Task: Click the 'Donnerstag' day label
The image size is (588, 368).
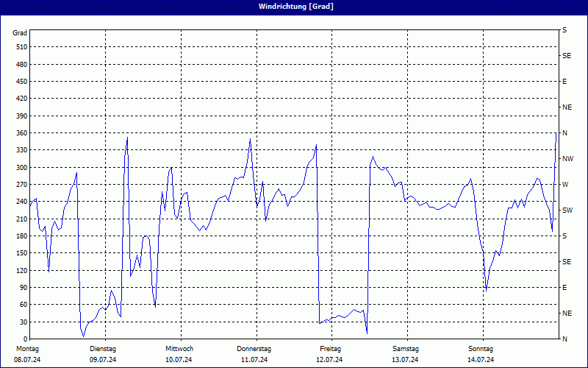Action: (x=254, y=349)
